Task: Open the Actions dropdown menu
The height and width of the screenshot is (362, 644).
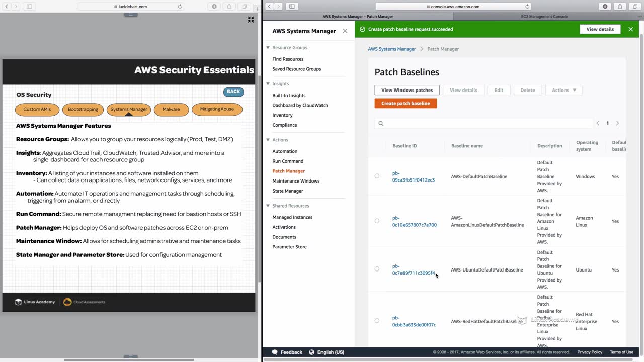Action: (x=563, y=90)
